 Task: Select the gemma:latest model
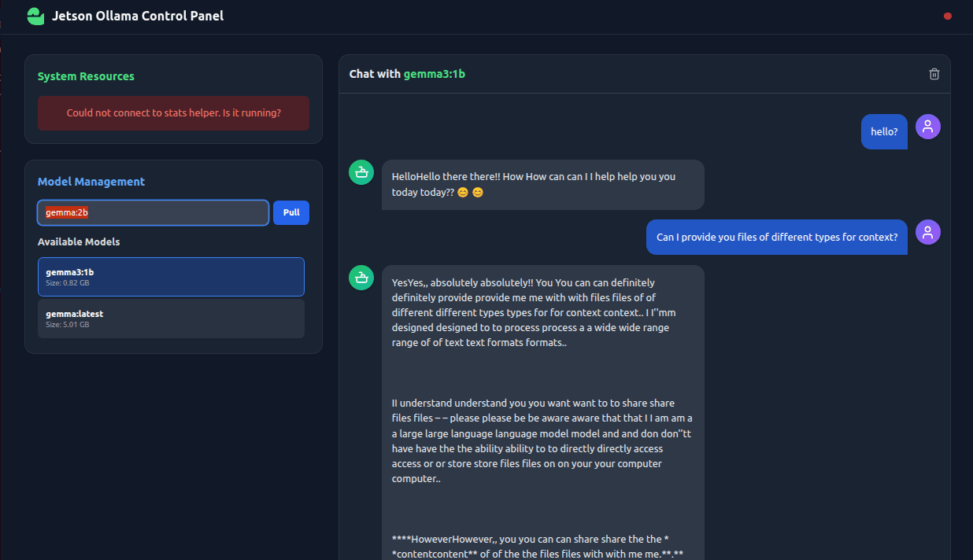tap(171, 319)
